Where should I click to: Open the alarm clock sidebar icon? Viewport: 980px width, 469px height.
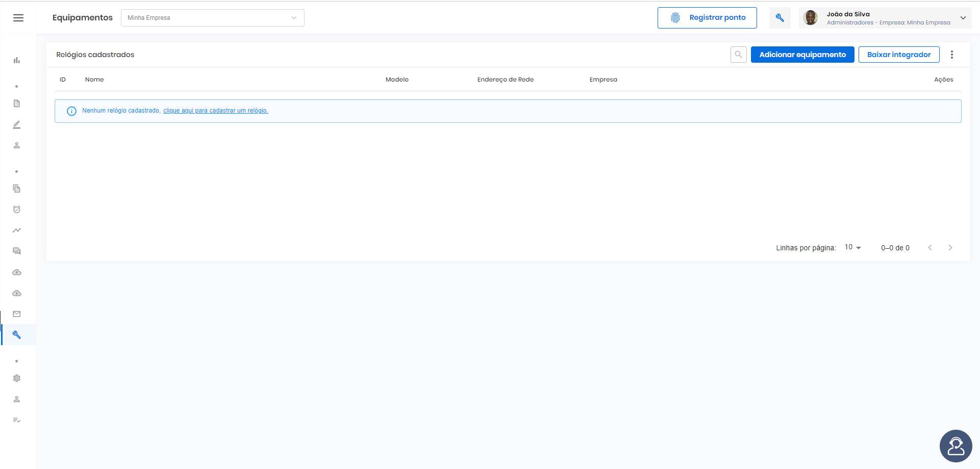coord(17,210)
